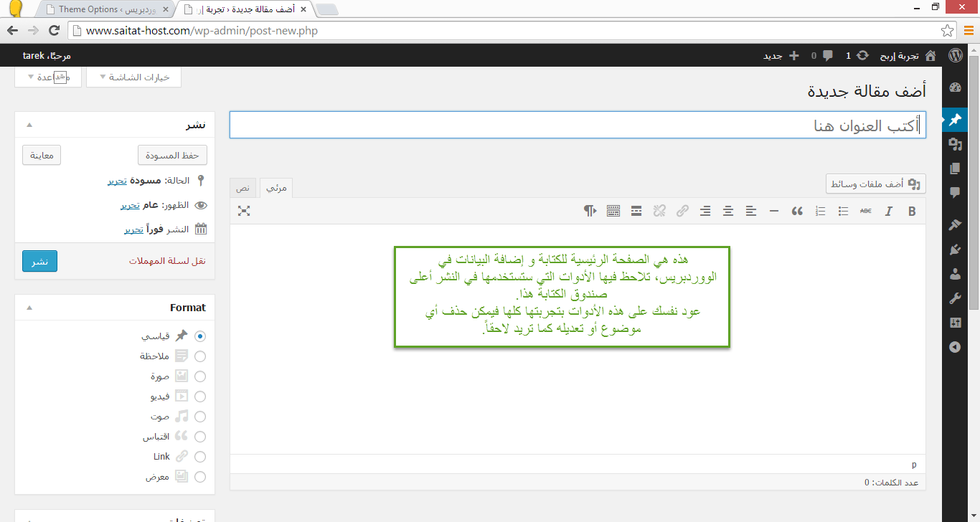Apply strikethrough (ABC) formatting
Screen dimensions: 980x522
tap(866, 211)
